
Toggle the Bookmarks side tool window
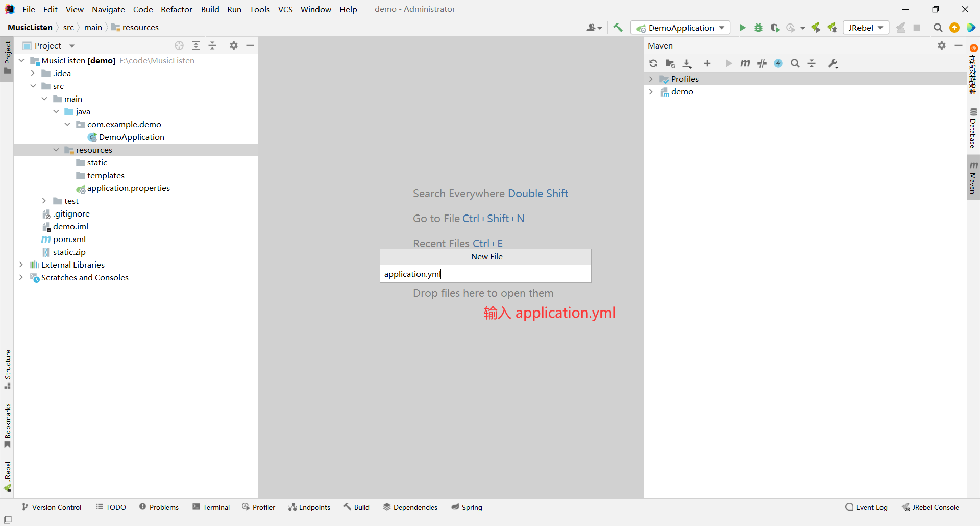(7, 426)
